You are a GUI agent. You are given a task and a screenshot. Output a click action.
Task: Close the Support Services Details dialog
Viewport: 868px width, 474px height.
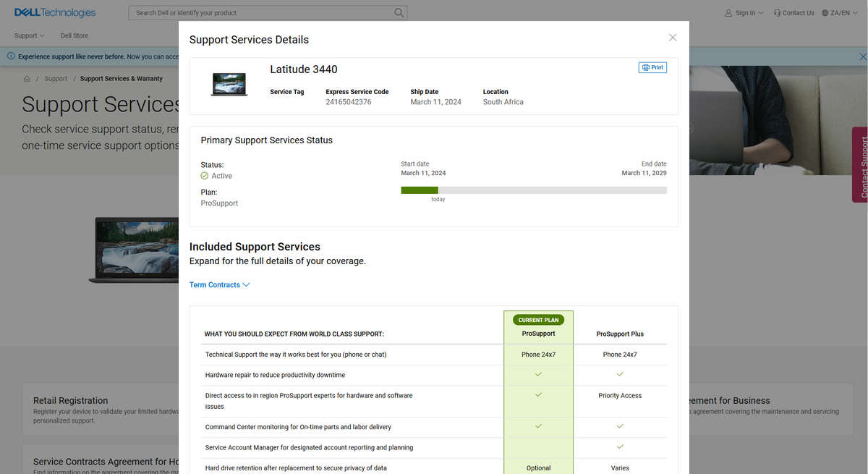tap(673, 38)
